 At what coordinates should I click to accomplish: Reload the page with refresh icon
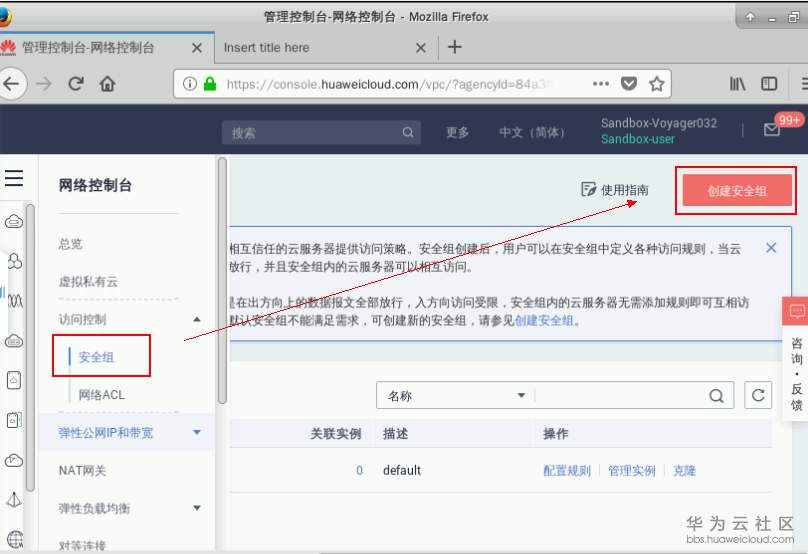click(x=76, y=83)
